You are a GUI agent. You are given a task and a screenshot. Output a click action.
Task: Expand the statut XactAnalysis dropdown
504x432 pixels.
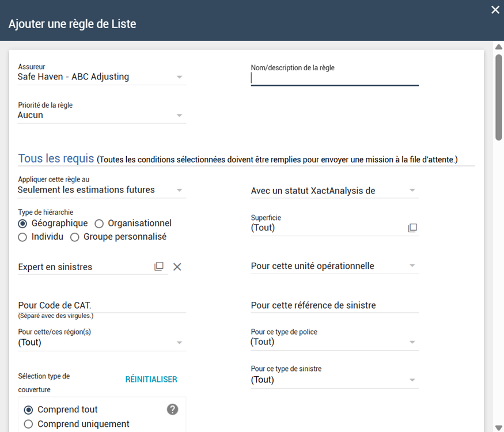[x=334, y=191]
